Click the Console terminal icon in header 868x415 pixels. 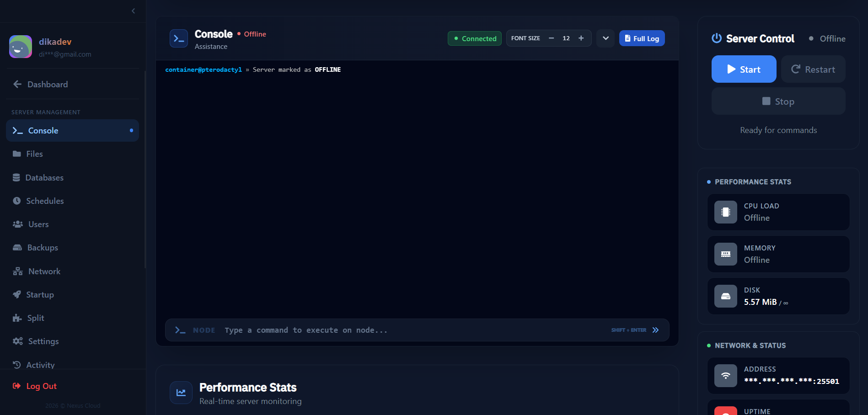[x=179, y=39]
